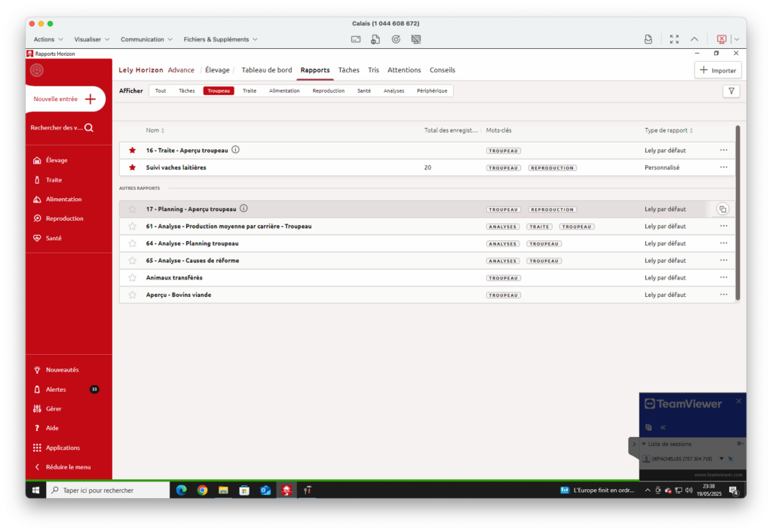This screenshot has height=532, width=772.
Task: Switch to Attentions tab
Action: tap(404, 70)
